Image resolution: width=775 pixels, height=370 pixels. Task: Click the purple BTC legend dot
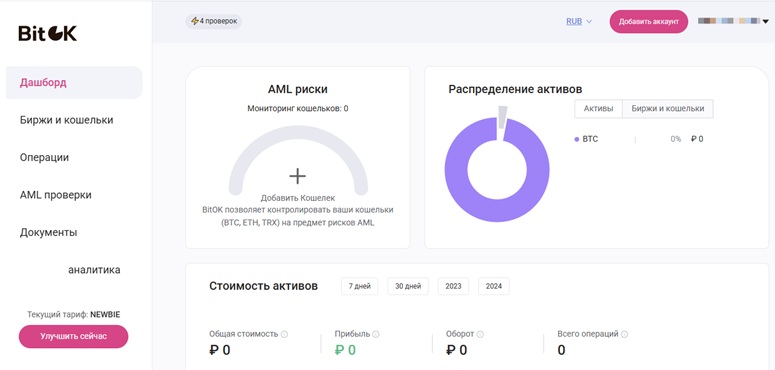pos(576,140)
